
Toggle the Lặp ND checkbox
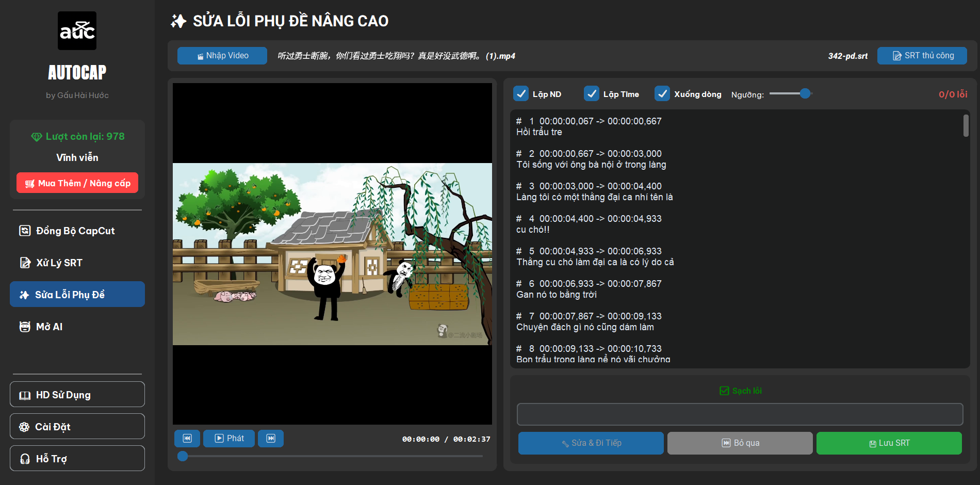point(521,94)
